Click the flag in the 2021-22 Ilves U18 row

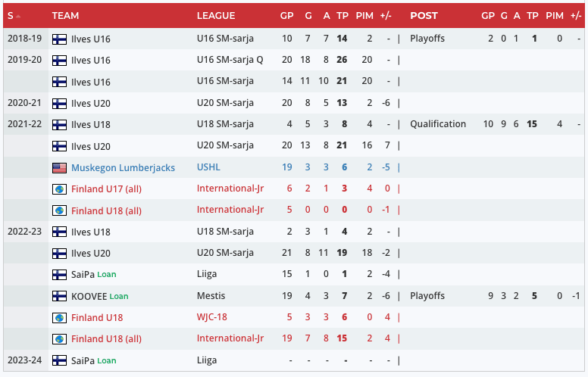[x=59, y=124]
